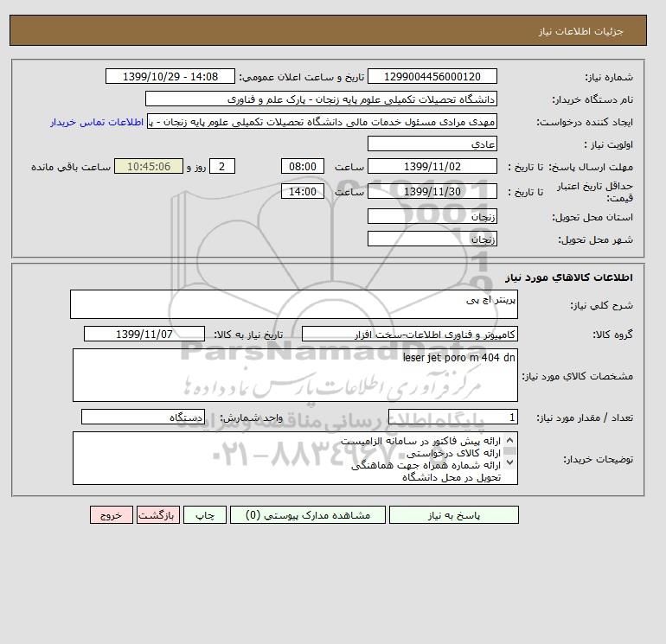Click remaining time counter 10:45:06
Viewport: 666px width, 644px height.
[149, 167]
